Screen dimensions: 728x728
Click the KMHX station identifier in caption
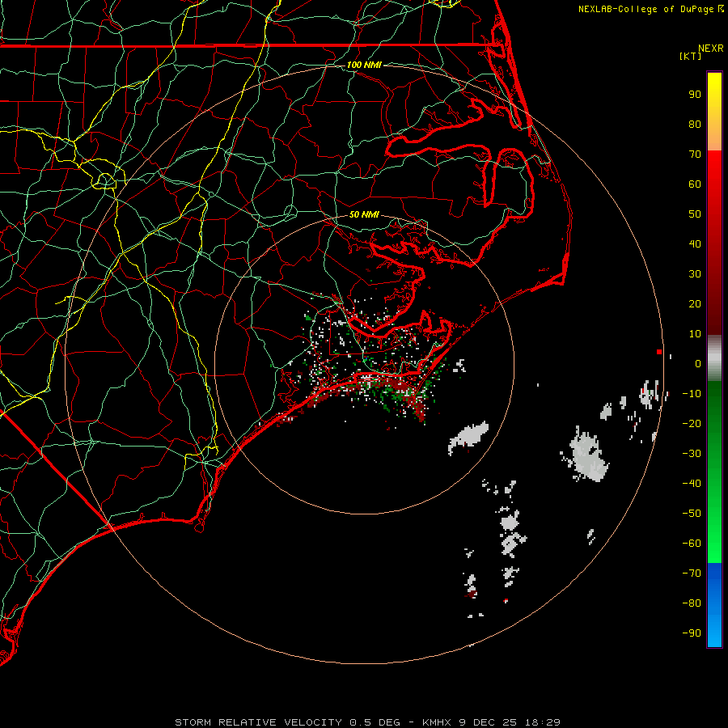(x=437, y=722)
